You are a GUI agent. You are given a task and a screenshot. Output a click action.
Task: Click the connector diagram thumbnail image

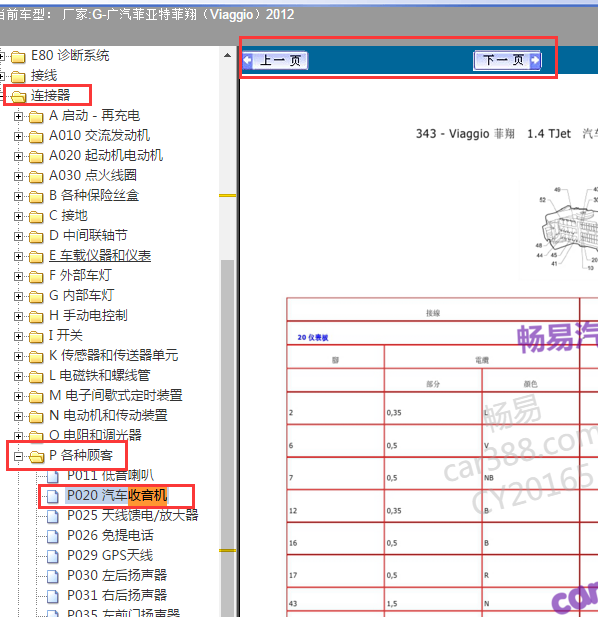(559, 230)
